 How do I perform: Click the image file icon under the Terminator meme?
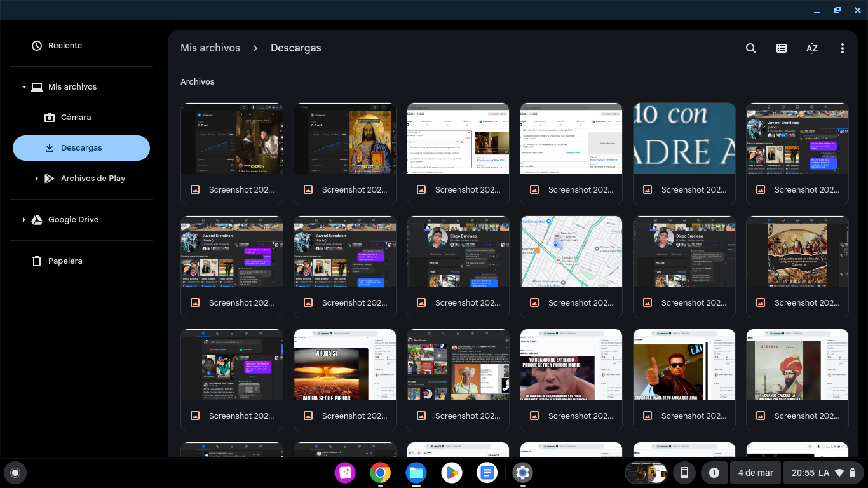[648, 416]
